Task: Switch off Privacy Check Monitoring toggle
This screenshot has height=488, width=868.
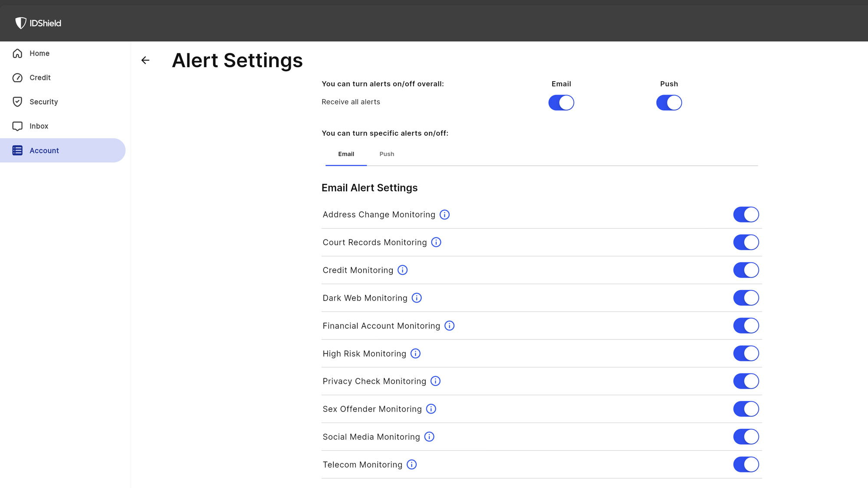Action: [746, 381]
